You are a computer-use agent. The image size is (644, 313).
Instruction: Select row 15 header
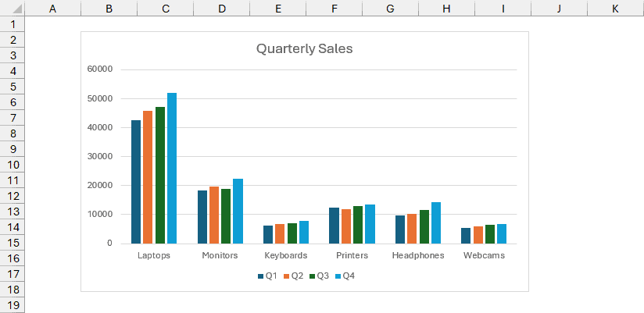(x=13, y=243)
